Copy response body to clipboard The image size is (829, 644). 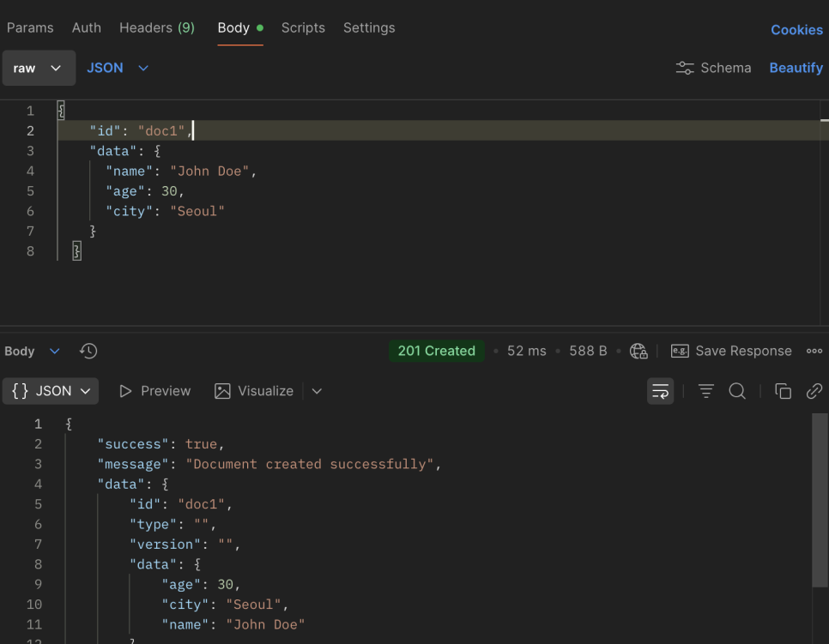coord(783,391)
